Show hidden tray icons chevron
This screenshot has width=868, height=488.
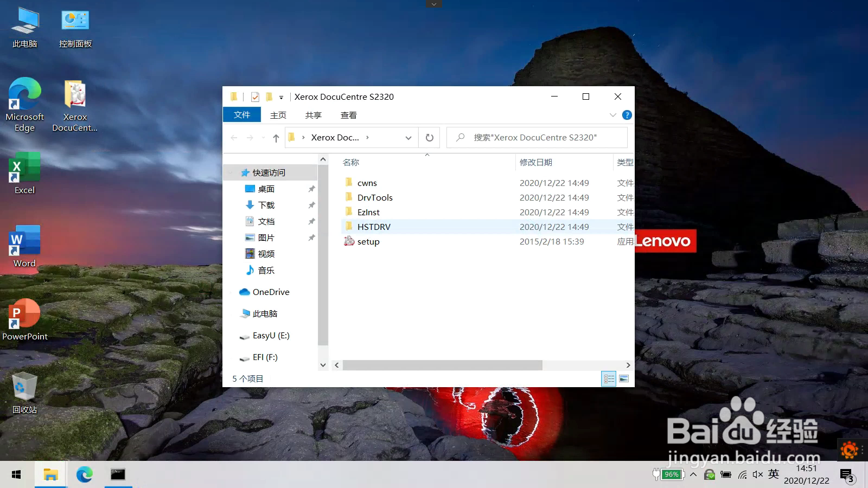(693, 474)
